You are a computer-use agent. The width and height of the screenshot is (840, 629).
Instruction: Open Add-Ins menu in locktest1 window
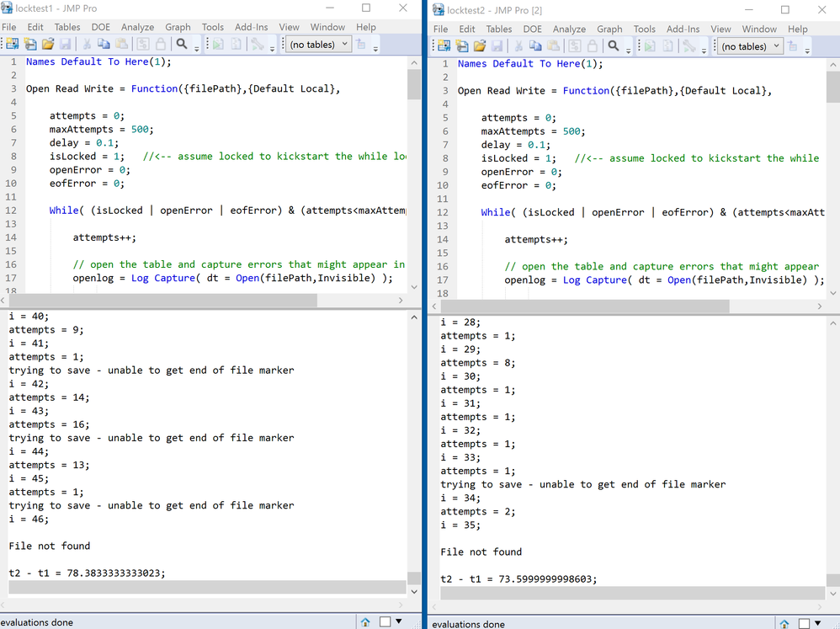coord(252,27)
